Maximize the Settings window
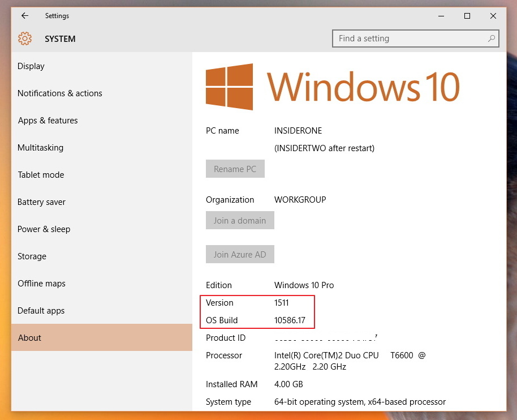517x420 pixels. pyautogui.click(x=467, y=16)
